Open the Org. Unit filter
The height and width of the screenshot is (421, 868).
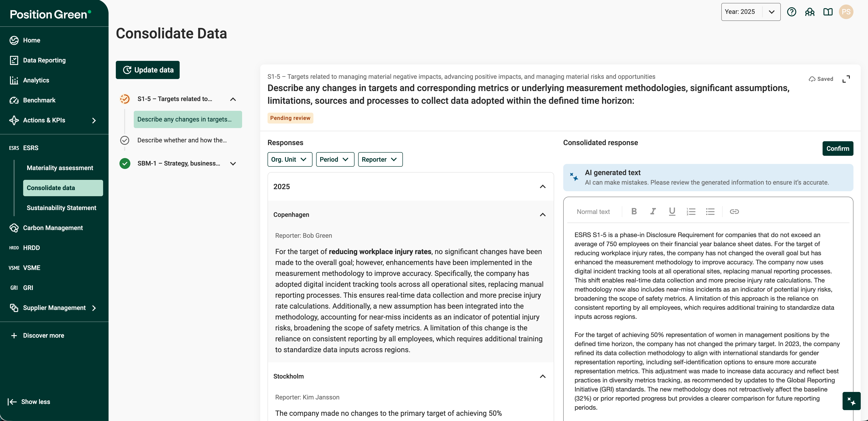pos(289,159)
